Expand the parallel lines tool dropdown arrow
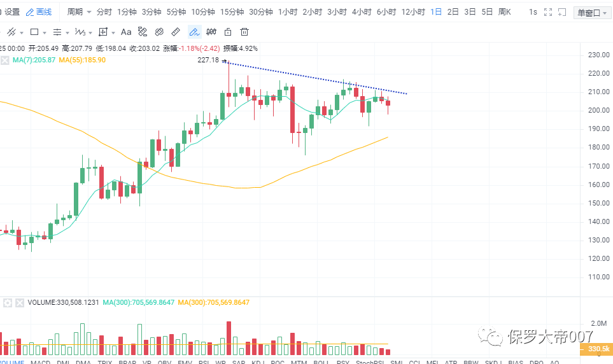 pyautogui.click(x=67, y=33)
